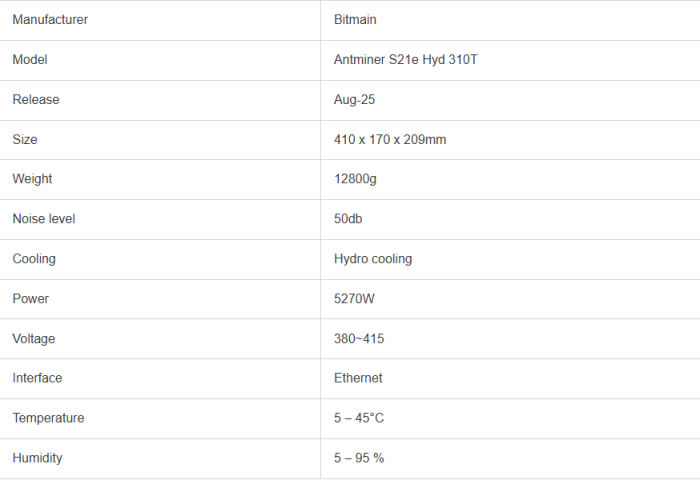Viewport: 700px width, 480px height.
Task: Click the 5 – 45°C temperature value
Action: (x=359, y=418)
